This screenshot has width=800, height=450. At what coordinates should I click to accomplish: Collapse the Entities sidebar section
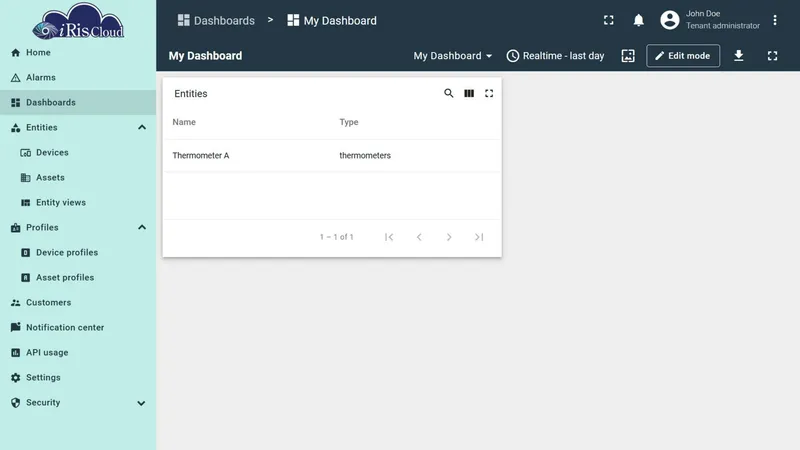click(x=142, y=128)
